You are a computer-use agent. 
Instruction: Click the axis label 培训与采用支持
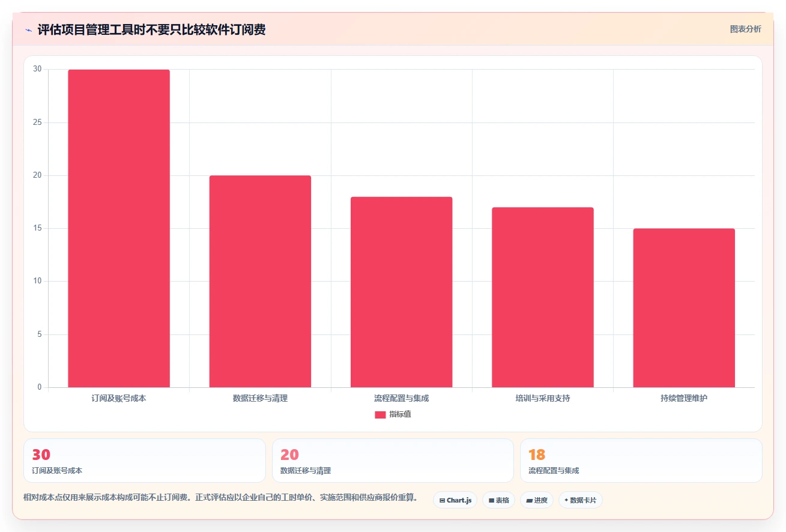tap(543, 398)
